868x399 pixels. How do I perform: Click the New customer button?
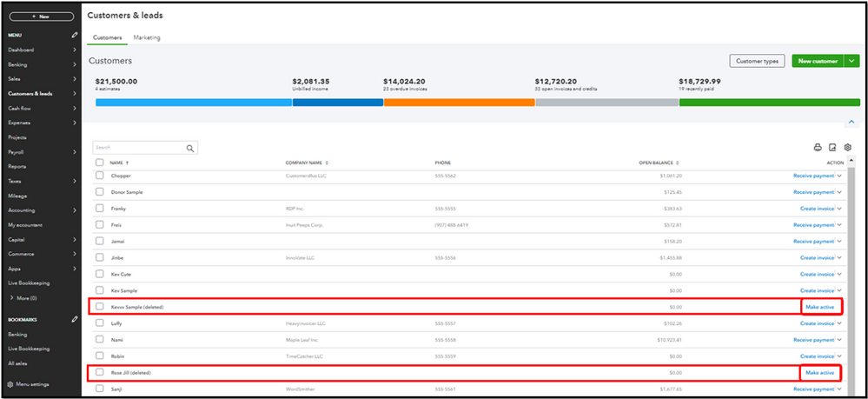[818, 61]
